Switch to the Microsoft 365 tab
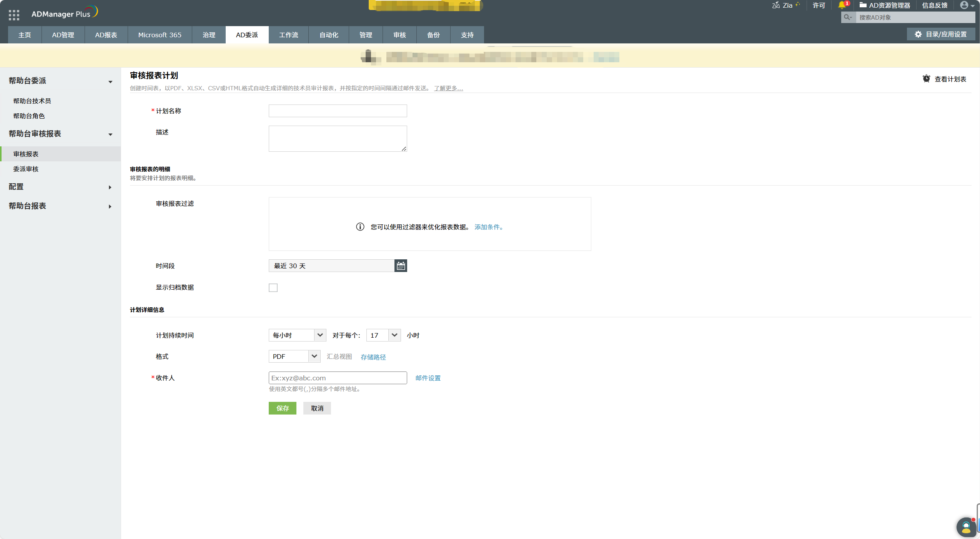980x539 pixels. [x=160, y=35]
